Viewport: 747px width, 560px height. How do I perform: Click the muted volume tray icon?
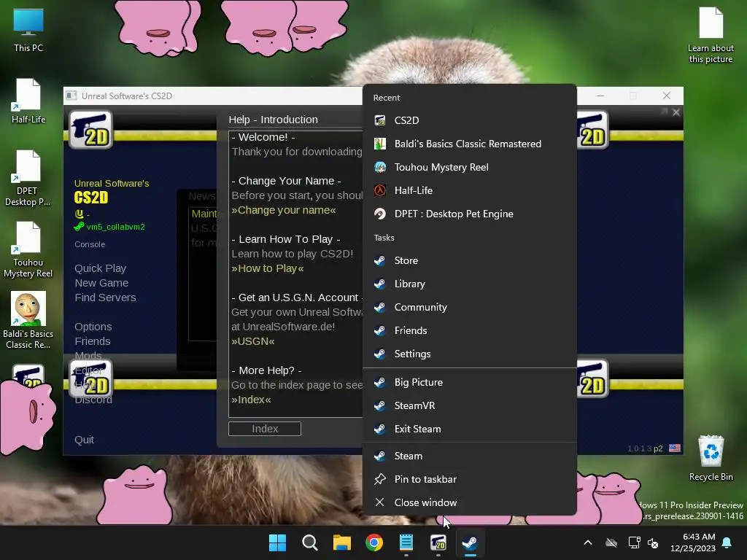[x=653, y=542]
